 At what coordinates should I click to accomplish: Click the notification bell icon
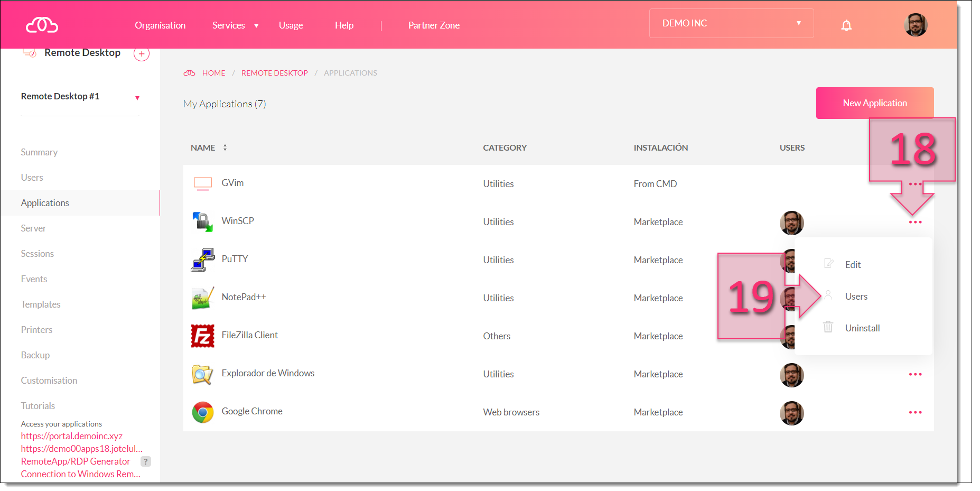pyautogui.click(x=846, y=25)
